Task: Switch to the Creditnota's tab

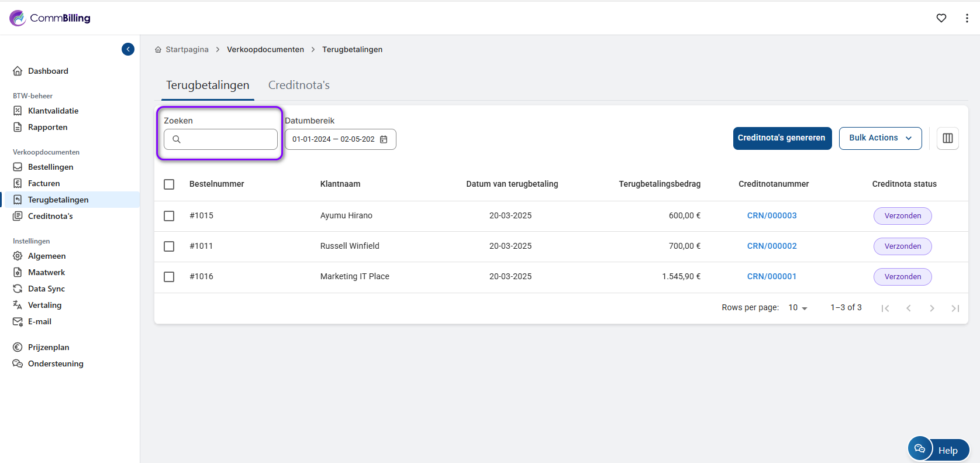Action: click(x=299, y=85)
